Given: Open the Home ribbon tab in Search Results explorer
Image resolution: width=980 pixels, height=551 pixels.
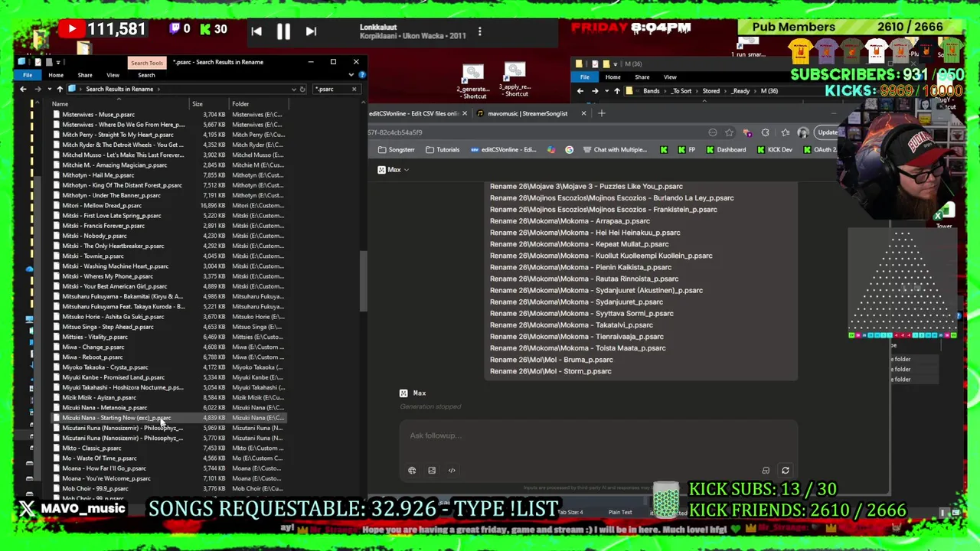Looking at the screenshot, I should point(56,75).
